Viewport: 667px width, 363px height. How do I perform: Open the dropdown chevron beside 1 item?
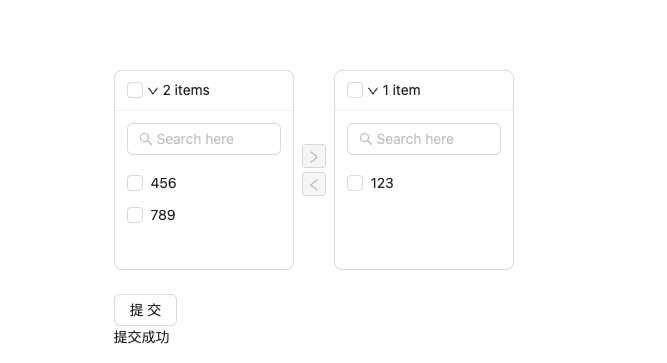(x=373, y=91)
